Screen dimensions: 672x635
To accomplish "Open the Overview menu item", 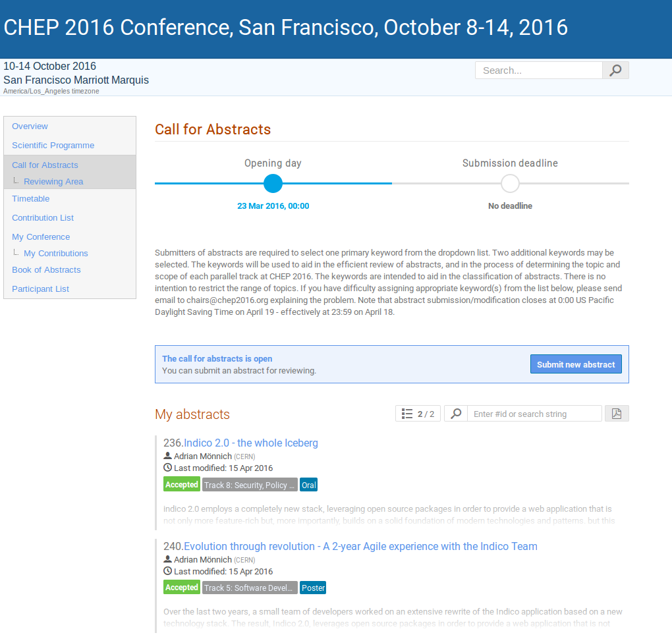I will [30, 126].
